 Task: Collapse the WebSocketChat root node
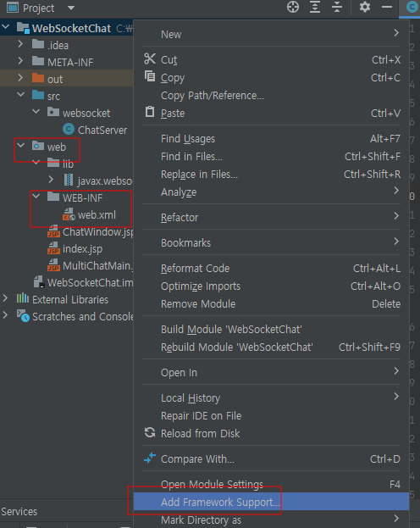coord(6,26)
